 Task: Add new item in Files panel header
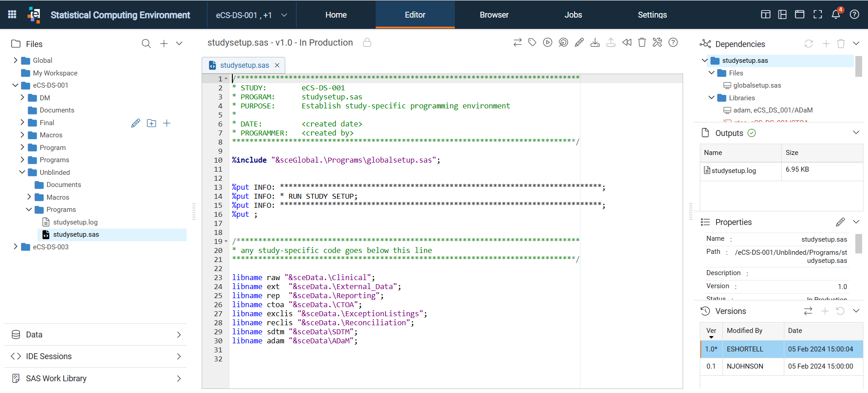point(164,44)
